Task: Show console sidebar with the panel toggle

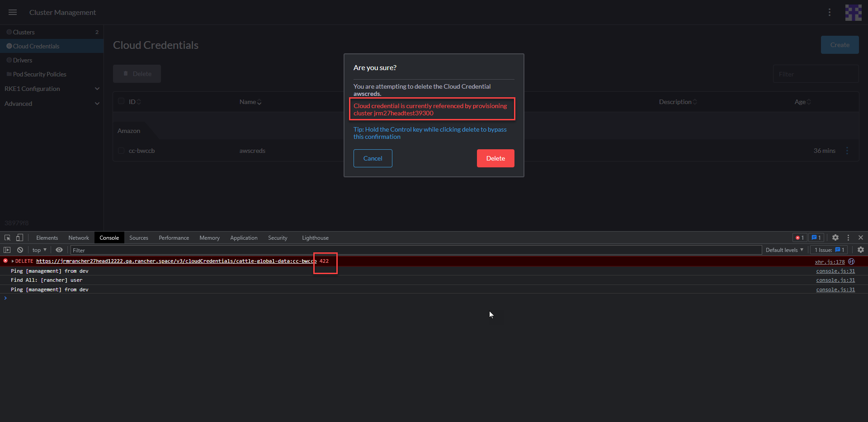Action: [7, 250]
